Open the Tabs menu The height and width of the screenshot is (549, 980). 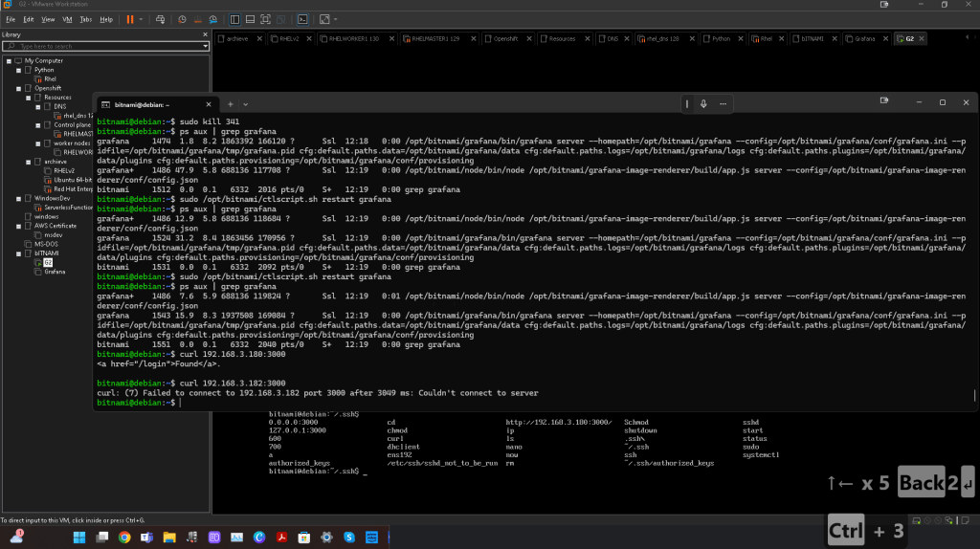point(85,19)
